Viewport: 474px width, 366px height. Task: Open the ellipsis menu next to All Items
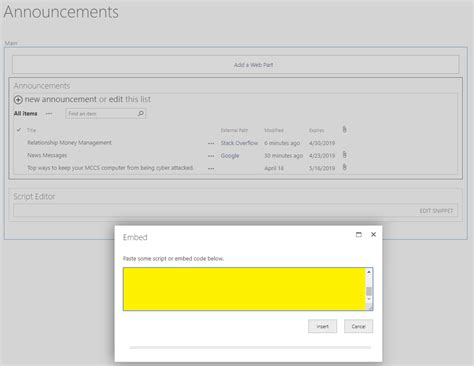click(49, 114)
